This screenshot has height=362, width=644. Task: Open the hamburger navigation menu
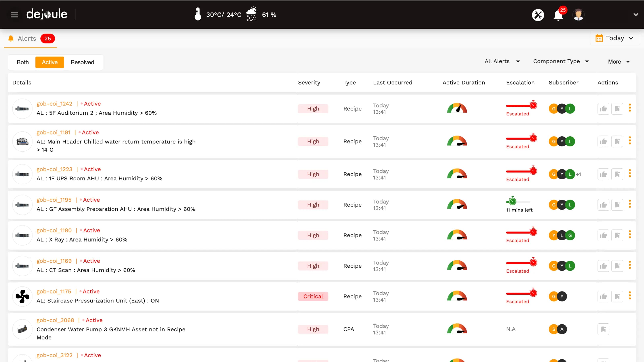click(x=14, y=14)
